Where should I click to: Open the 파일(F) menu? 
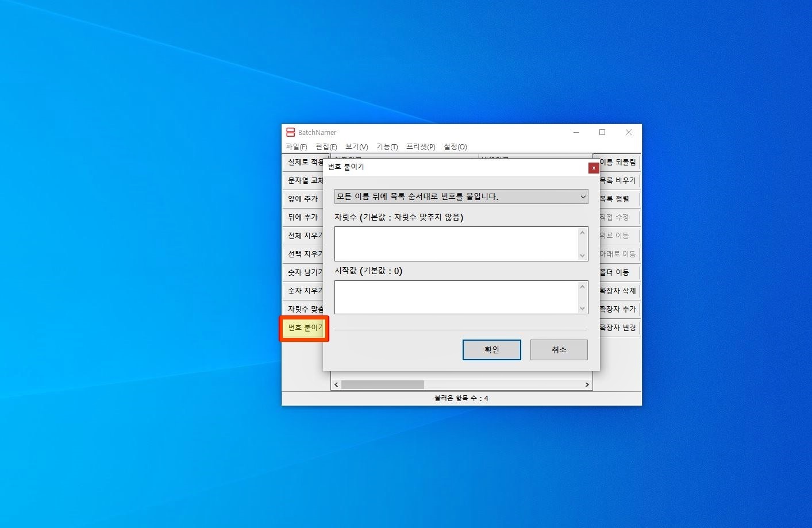click(x=297, y=147)
